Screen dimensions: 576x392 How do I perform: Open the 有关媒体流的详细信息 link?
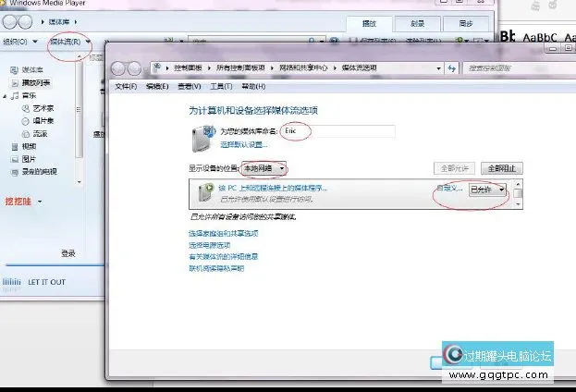point(224,256)
